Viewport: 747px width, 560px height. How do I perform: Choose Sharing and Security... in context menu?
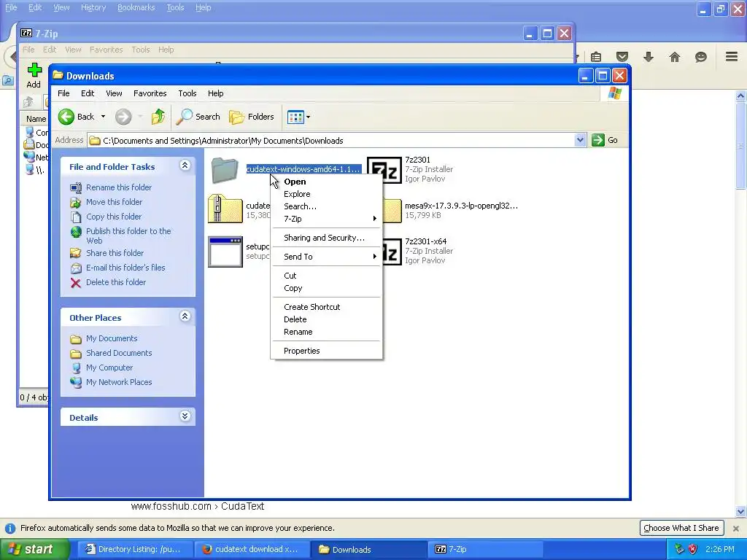pyautogui.click(x=326, y=238)
